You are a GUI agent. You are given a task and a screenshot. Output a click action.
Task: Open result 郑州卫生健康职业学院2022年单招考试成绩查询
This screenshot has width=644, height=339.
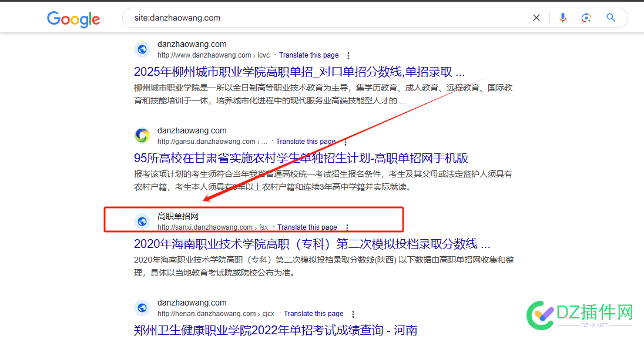[x=276, y=330]
